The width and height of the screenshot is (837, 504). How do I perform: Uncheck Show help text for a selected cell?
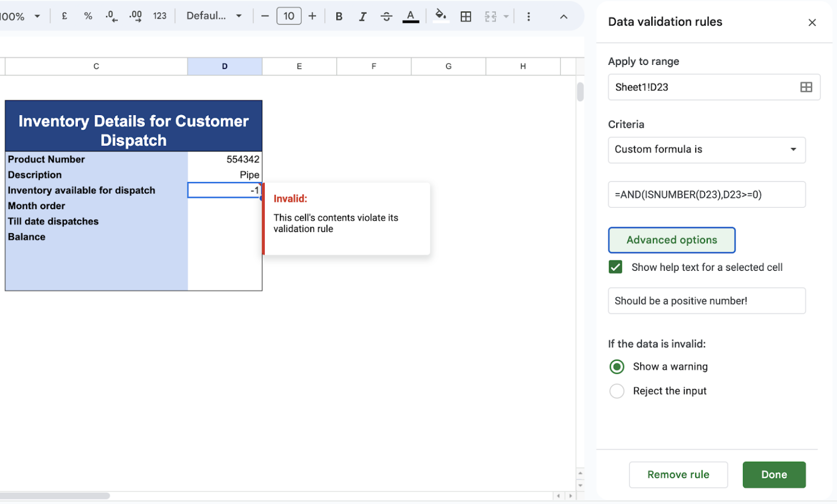[615, 267]
